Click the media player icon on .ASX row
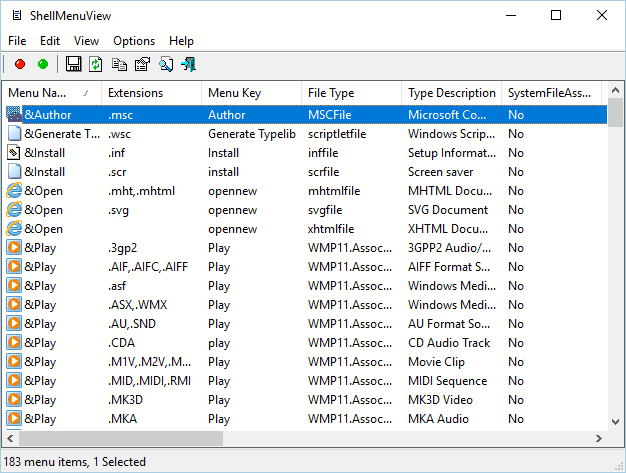Viewport: 626px width, 473px height. coord(14,305)
